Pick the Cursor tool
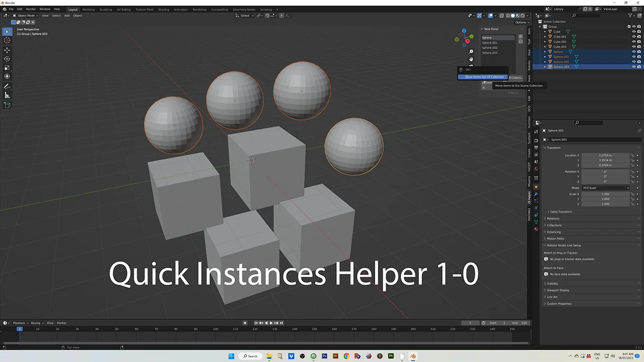Screen dimensions: 644x362 tap(7, 41)
